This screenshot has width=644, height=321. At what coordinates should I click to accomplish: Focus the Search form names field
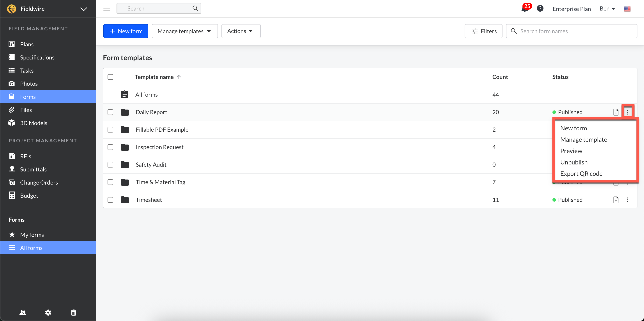tap(571, 31)
